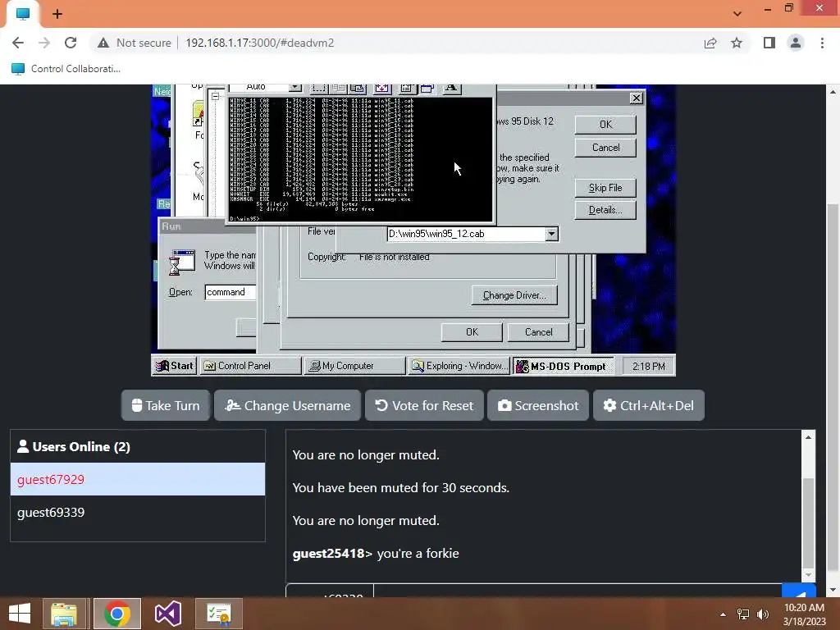Open a new browser tab
The image size is (840, 630).
(x=57, y=14)
